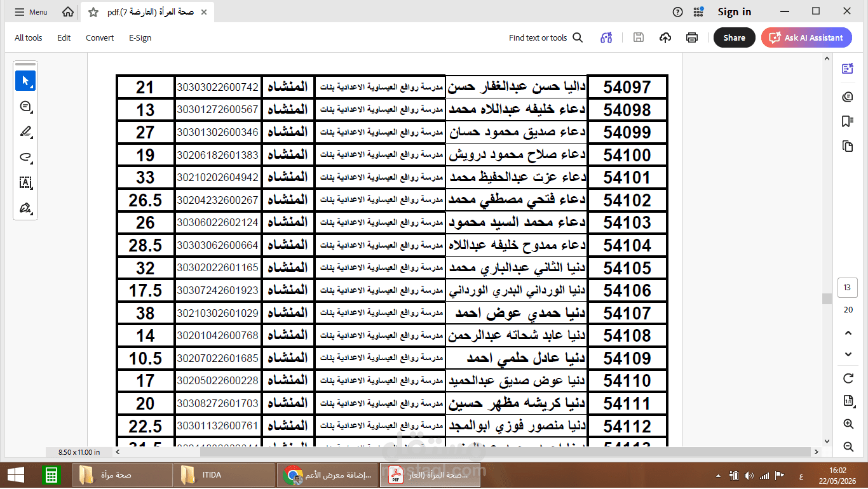
Task: Open the Convert menu item
Action: click(100, 37)
